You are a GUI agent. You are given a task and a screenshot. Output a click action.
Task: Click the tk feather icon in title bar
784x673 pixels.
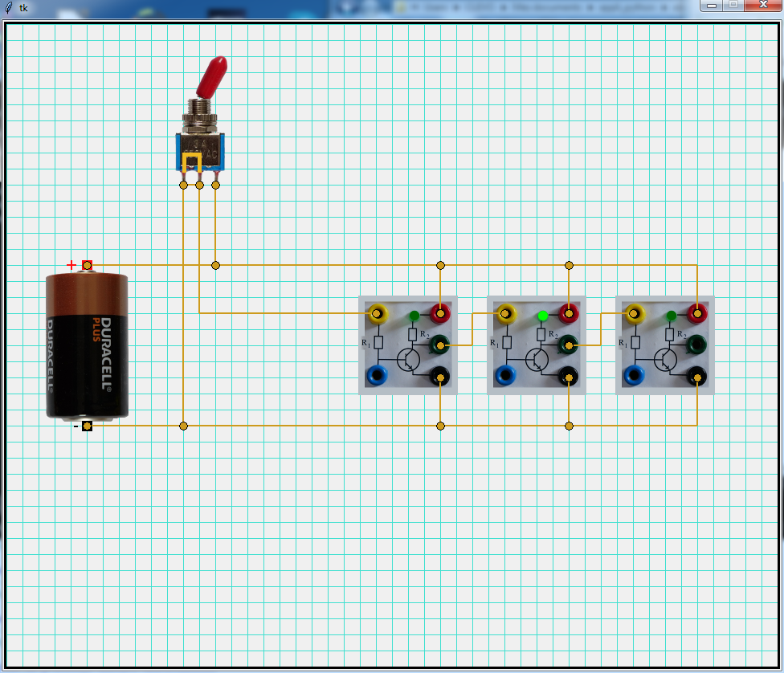(9, 7)
